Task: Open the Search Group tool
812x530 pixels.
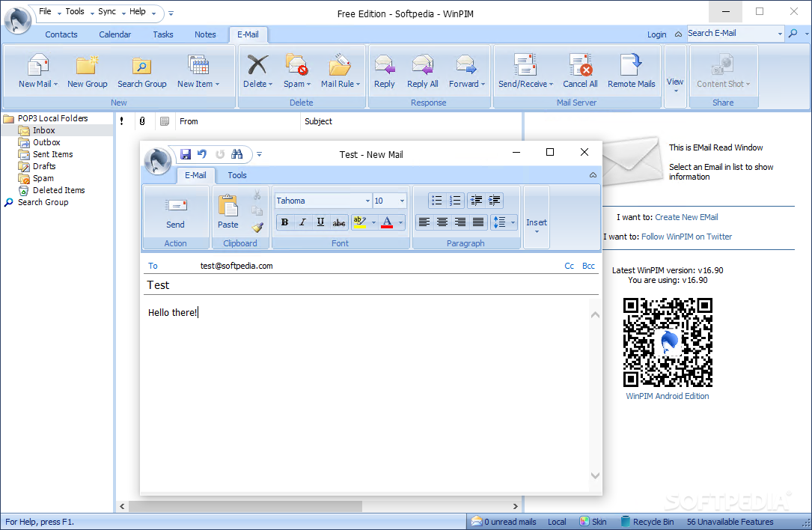Action: (x=142, y=72)
